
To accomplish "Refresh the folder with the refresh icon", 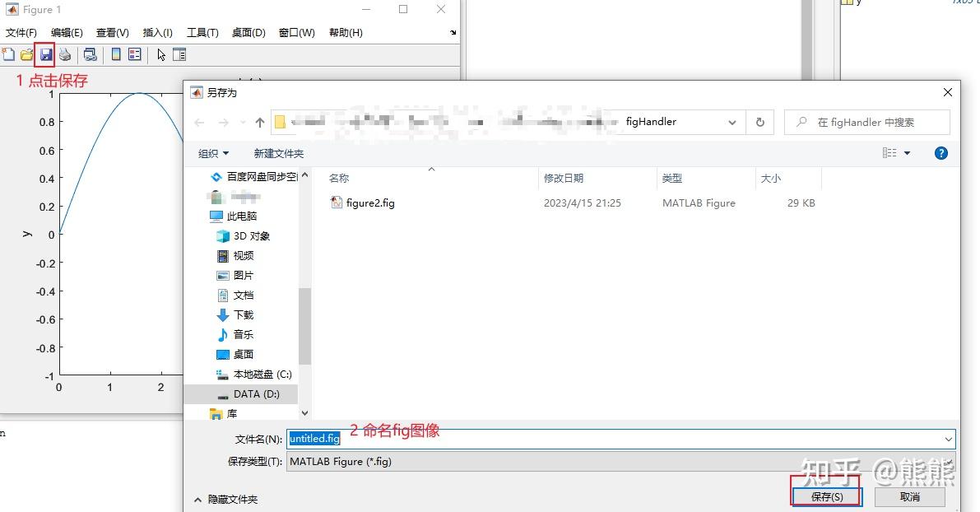I will coord(759,122).
